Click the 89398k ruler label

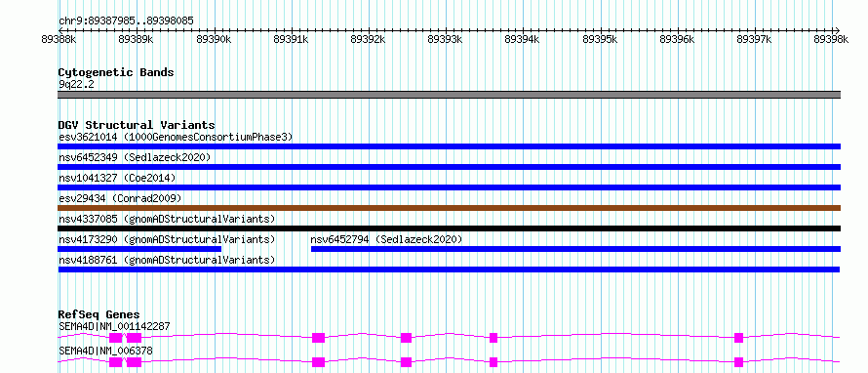coord(831,39)
